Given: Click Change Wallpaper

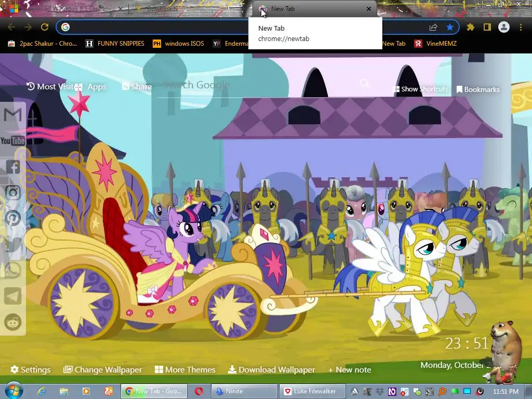Looking at the screenshot, I should point(103,369).
